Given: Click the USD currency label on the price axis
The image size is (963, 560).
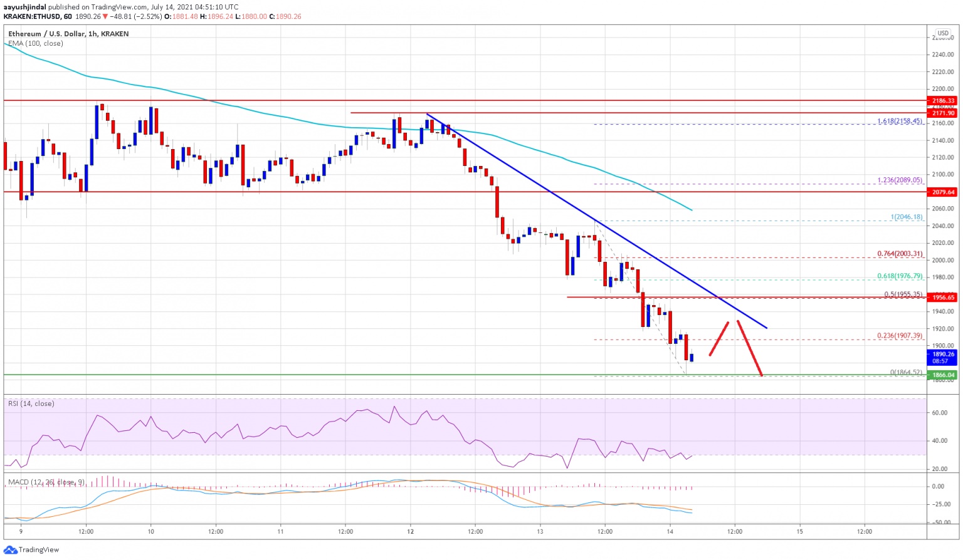Looking at the screenshot, I should tap(942, 33).
